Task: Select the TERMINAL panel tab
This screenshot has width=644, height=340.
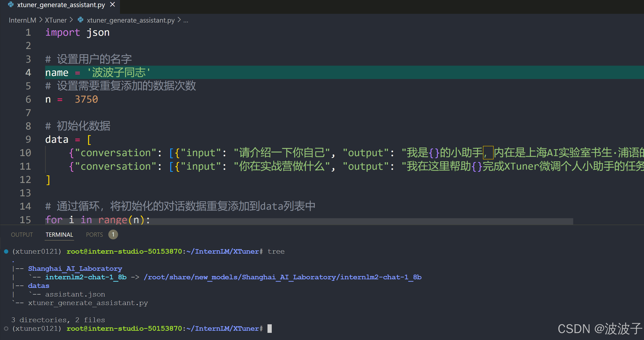Action: (59, 235)
